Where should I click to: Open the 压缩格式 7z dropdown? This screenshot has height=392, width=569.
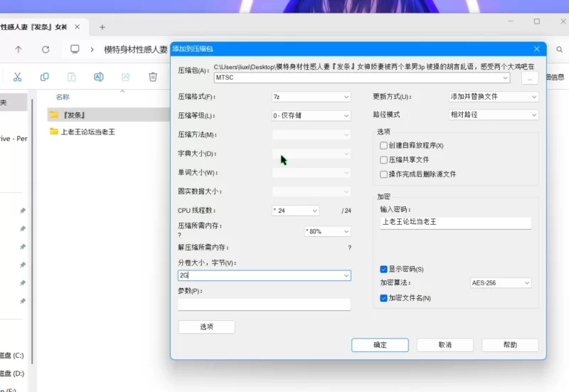tap(311, 97)
